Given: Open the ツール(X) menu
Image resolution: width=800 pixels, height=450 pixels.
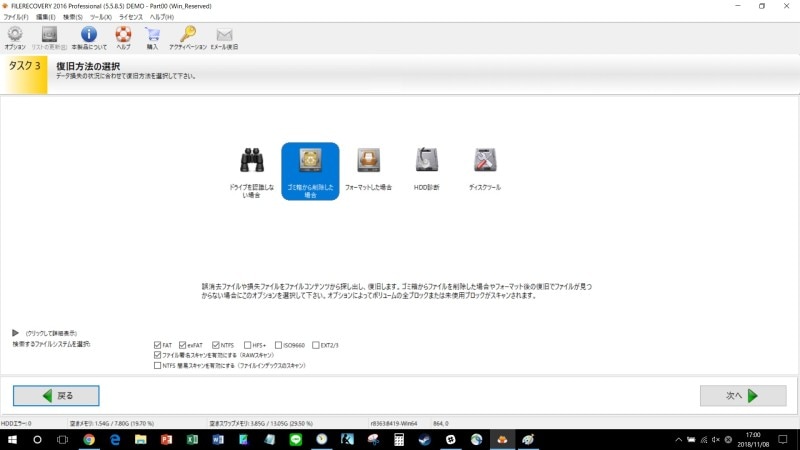Looking at the screenshot, I should (x=99, y=17).
